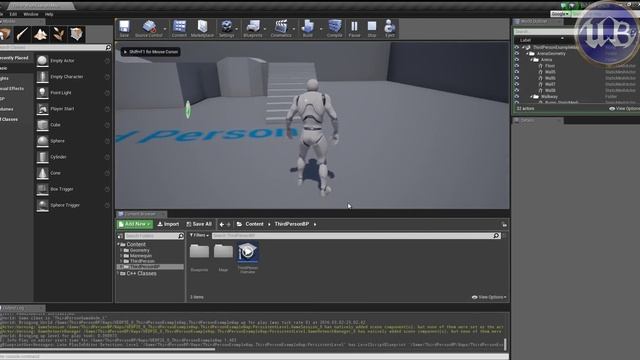The height and width of the screenshot is (360, 640).
Task: Click Save All in Content Browser
Action: click(x=199, y=224)
